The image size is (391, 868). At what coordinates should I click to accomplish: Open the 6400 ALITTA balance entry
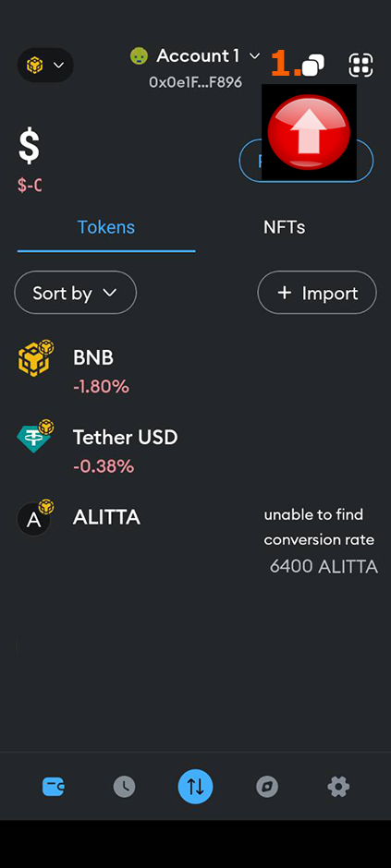click(324, 566)
